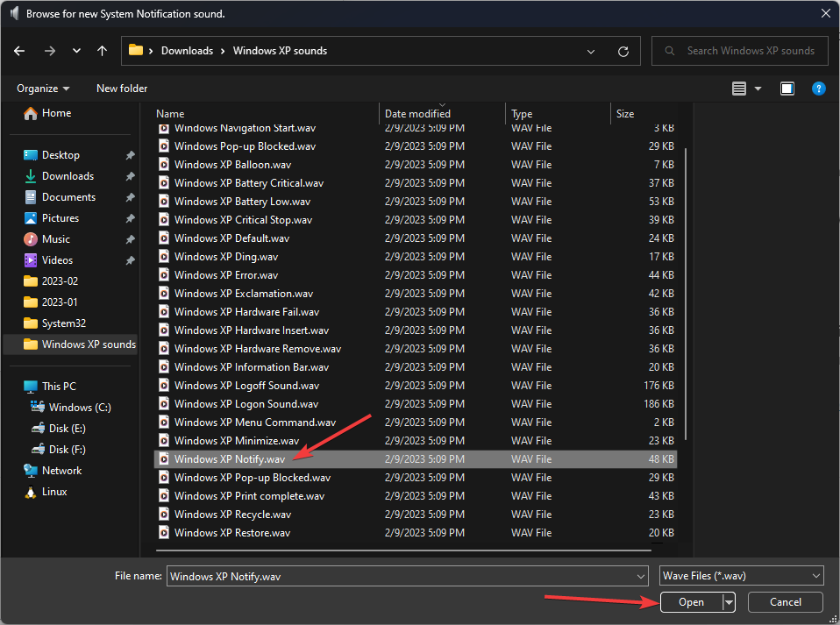Click the Search Windows XP sounds box
Viewport: 840px width, 625px height.
pyautogui.click(x=740, y=51)
